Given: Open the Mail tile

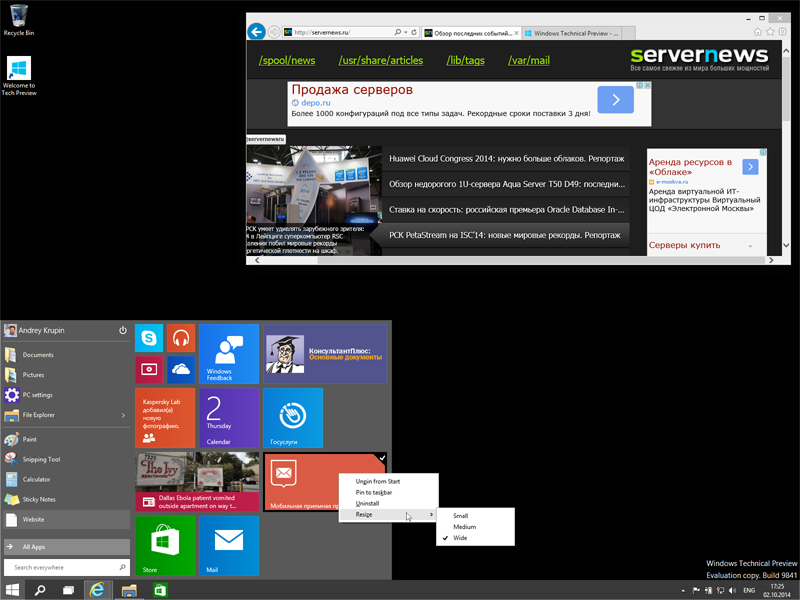Looking at the screenshot, I should [229, 546].
